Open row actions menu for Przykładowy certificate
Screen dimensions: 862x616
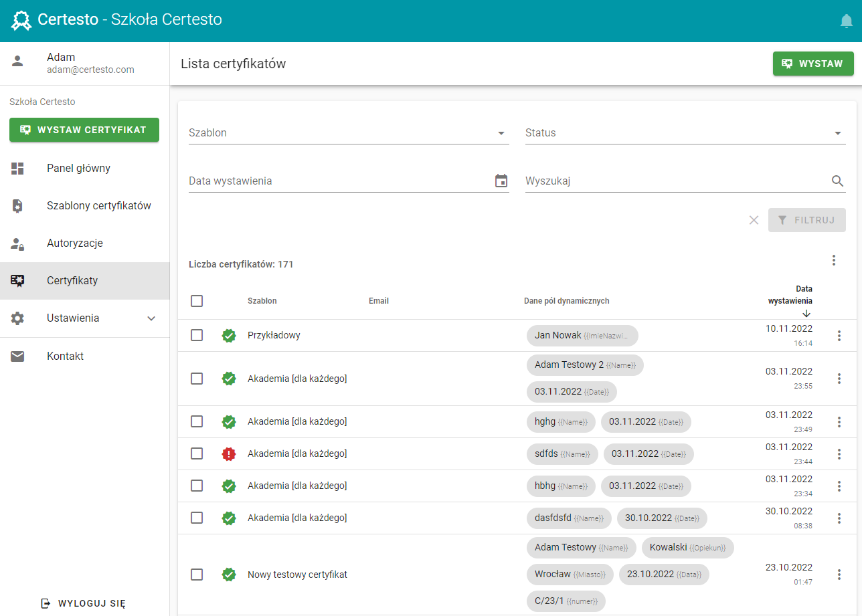tap(839, 336)
